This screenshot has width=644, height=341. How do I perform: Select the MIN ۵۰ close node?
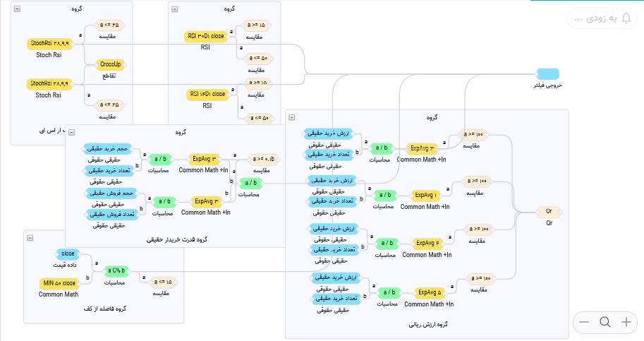coord(59,284)
